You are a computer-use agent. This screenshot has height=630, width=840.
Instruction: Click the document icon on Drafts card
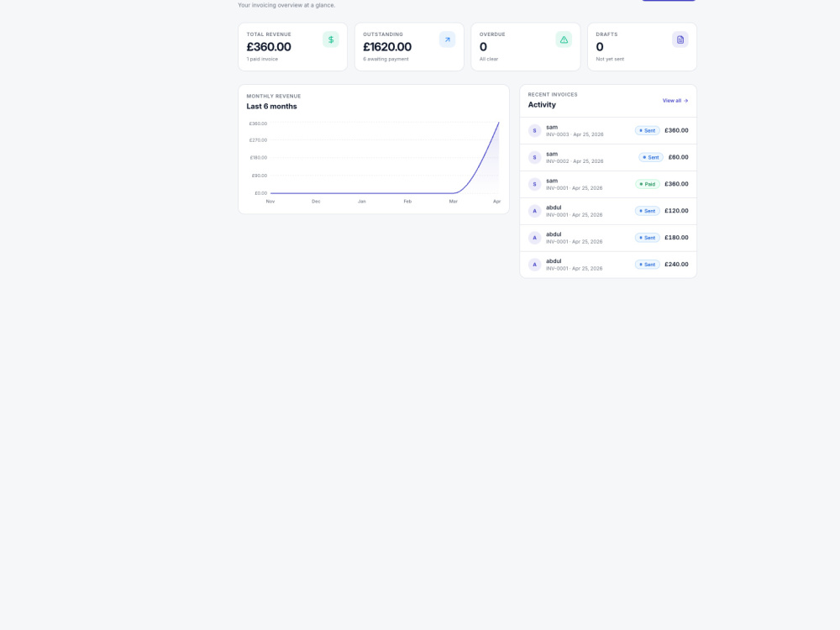(x=680, y=39)
